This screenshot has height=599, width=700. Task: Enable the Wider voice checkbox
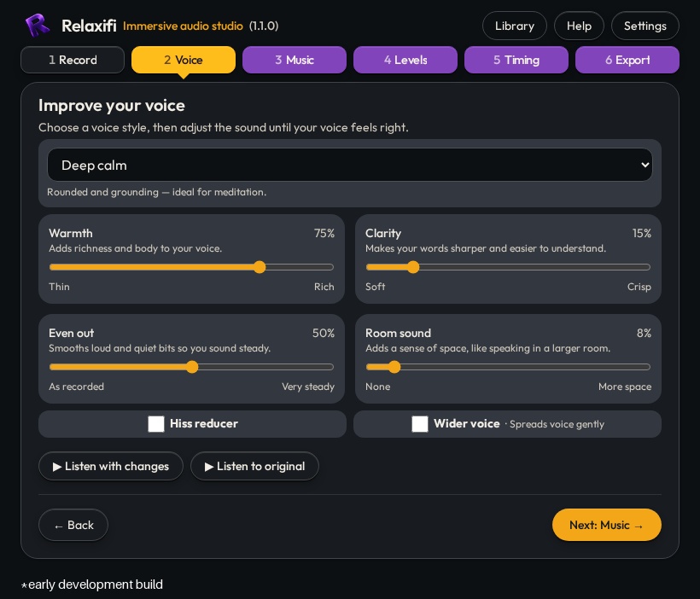click(420, 423)
